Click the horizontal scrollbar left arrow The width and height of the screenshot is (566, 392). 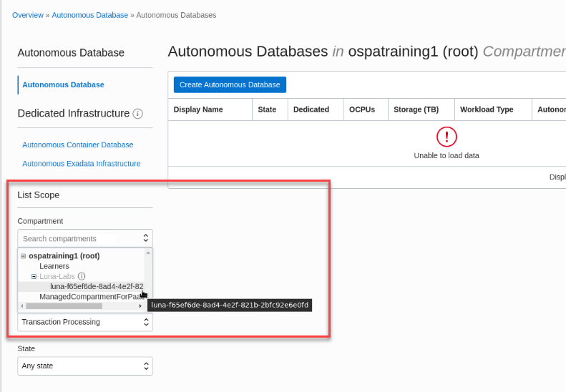click(22, 306)
